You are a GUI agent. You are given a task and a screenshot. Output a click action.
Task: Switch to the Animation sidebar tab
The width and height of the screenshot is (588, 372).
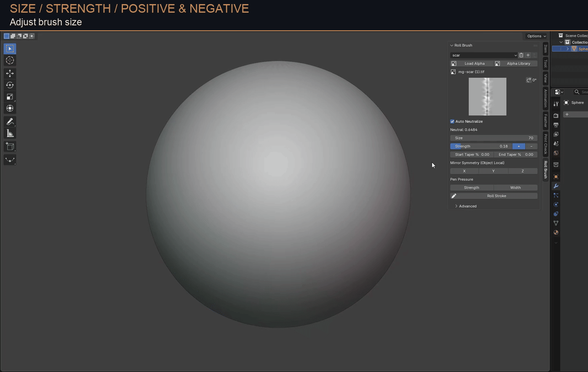546,98
